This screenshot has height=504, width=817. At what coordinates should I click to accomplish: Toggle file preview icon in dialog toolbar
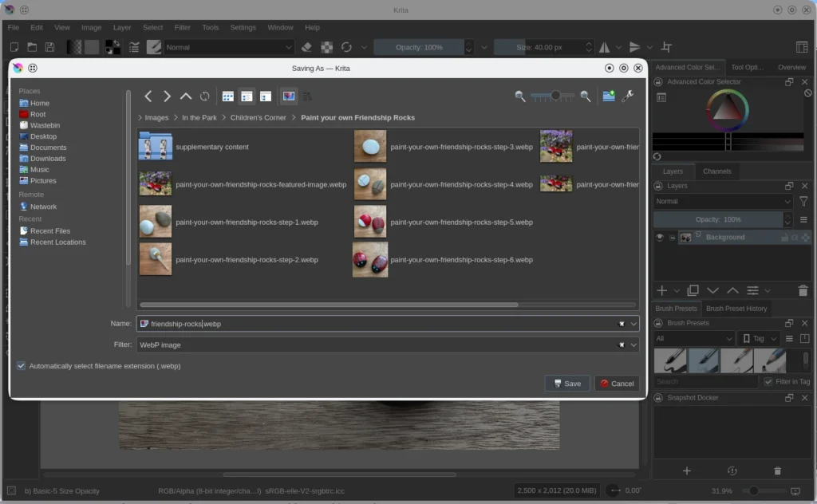pos(289,96)
